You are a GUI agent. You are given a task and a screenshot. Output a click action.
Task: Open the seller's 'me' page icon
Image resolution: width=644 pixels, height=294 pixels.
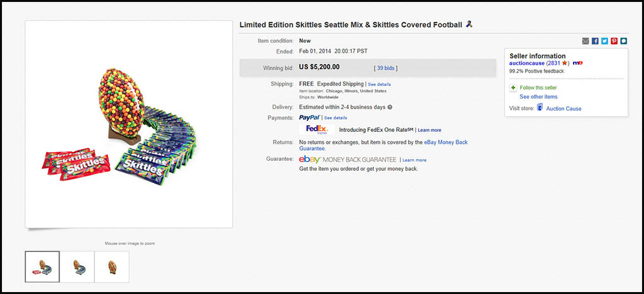pos(577,63)
